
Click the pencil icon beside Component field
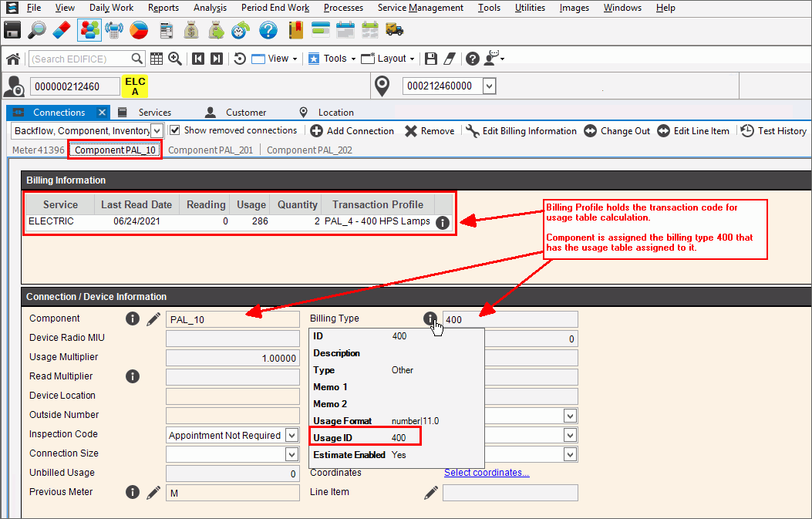(x=153, y=318)
